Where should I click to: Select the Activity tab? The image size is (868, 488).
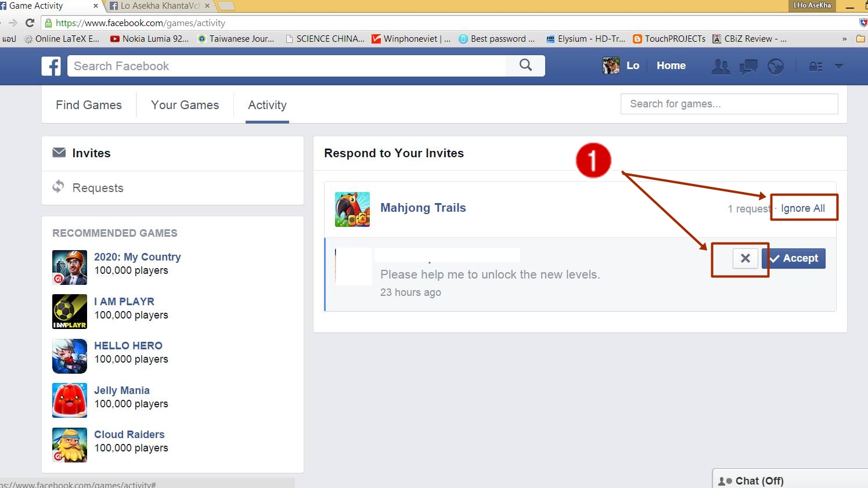pos(267,105)
